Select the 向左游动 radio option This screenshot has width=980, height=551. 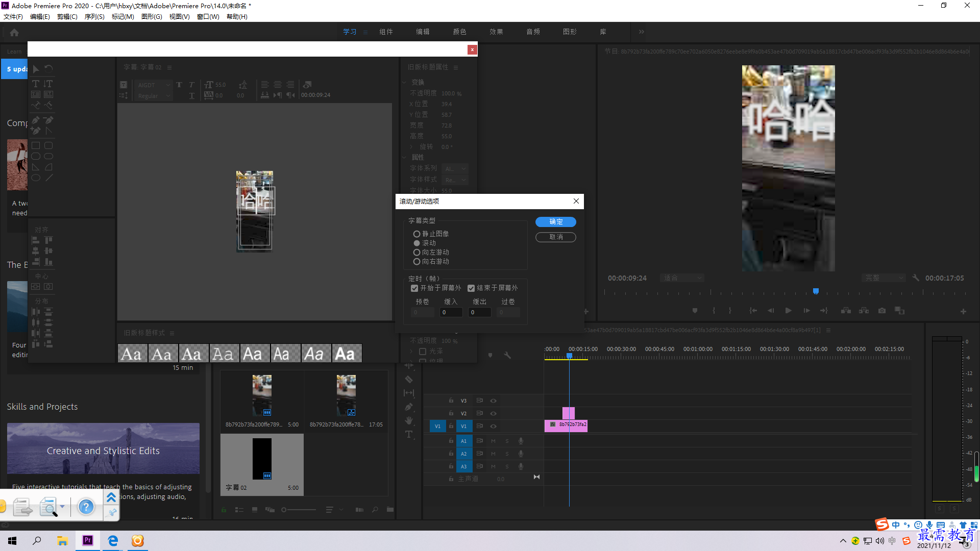coord(416,253)
